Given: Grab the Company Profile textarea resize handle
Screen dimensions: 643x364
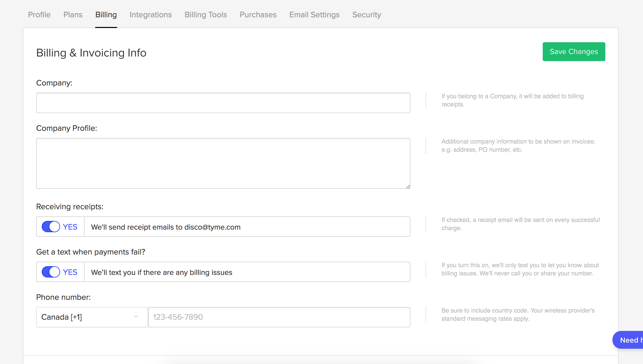Looking at the screenshot, I should 408,187.
